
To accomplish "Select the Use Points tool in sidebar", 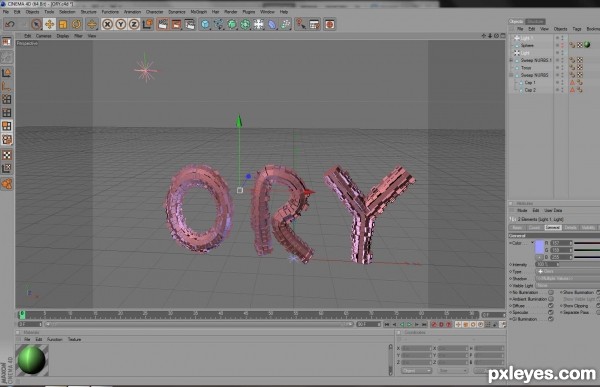I will point(7,100).
